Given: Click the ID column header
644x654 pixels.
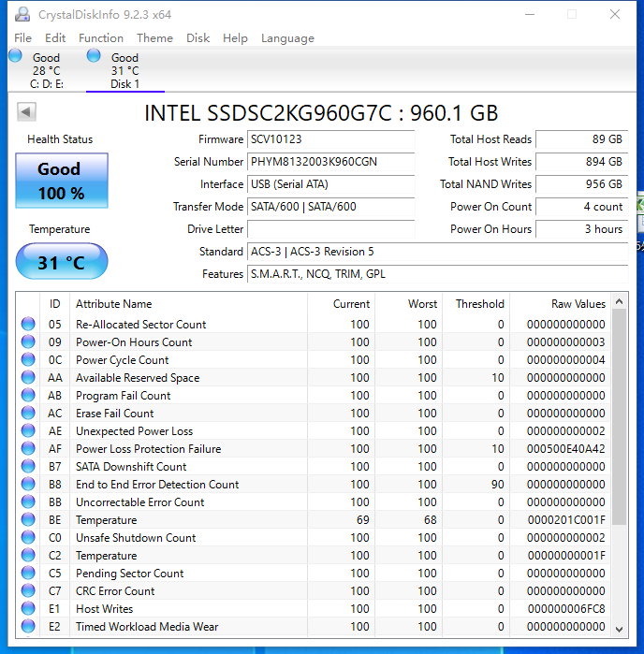Looking at the screenshot, I should [x=54, y=304].
